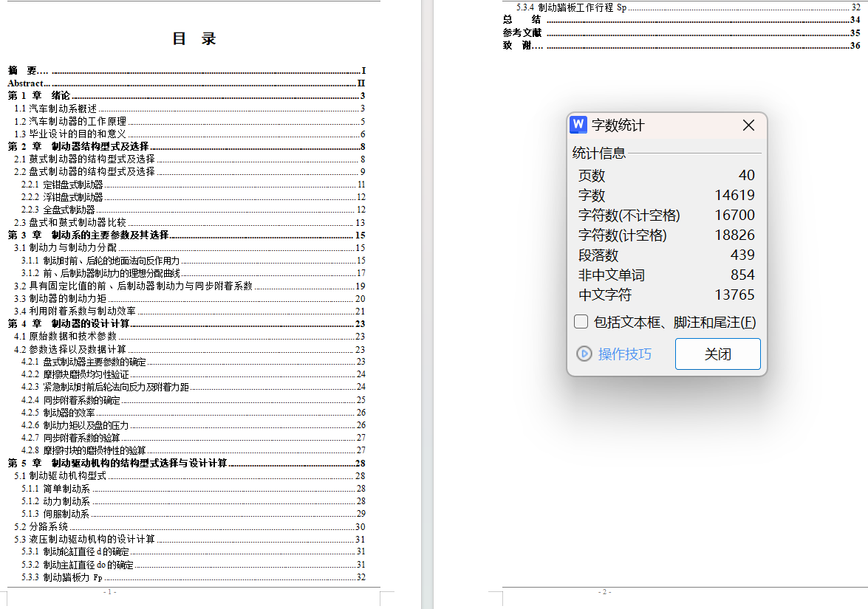Open entry 3.2 同步附着系数

point(190,286)
